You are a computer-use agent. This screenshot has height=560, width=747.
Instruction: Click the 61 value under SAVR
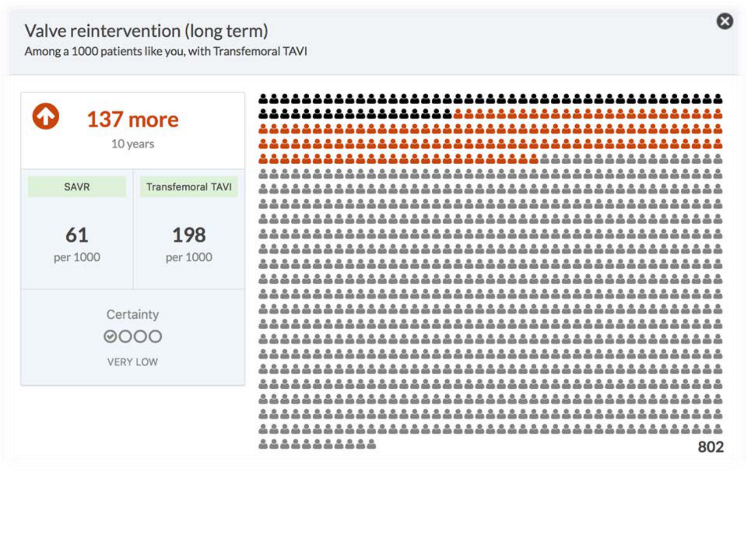(x=77, y=235)
